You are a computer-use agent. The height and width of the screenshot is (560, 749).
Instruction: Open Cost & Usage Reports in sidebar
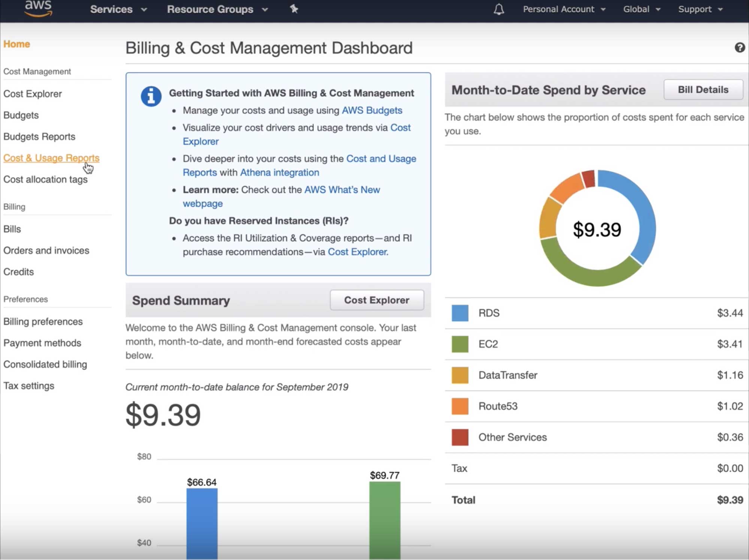(51, 158)
